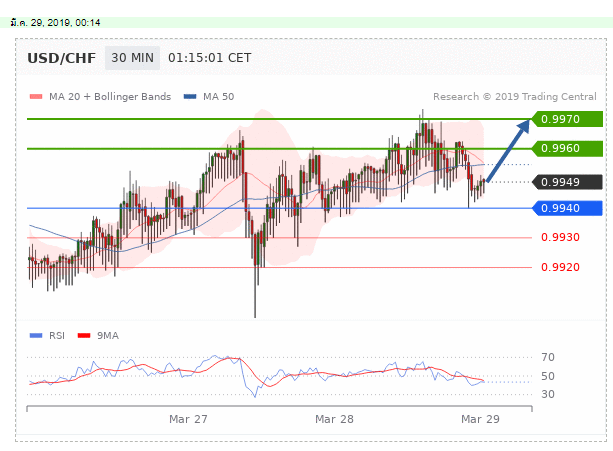
Task: Click the USD/CHF pair title
Action: click(61, 58)
